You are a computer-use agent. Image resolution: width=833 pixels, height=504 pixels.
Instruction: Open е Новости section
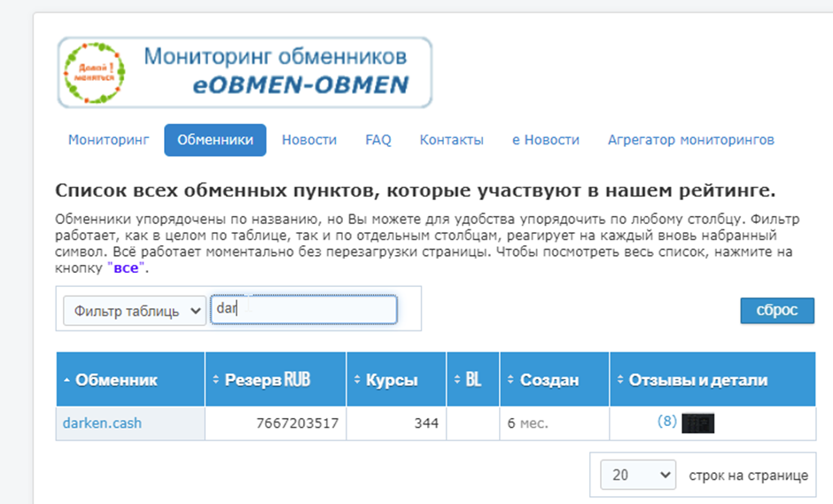click(546, 140)
